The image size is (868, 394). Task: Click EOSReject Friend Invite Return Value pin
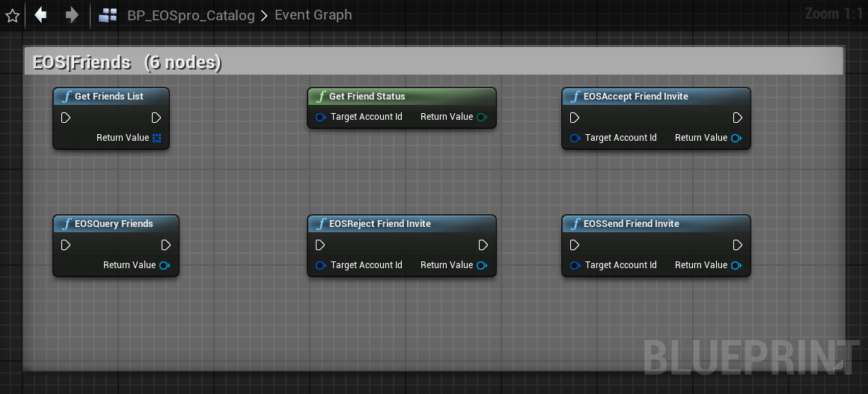[482, 265]
